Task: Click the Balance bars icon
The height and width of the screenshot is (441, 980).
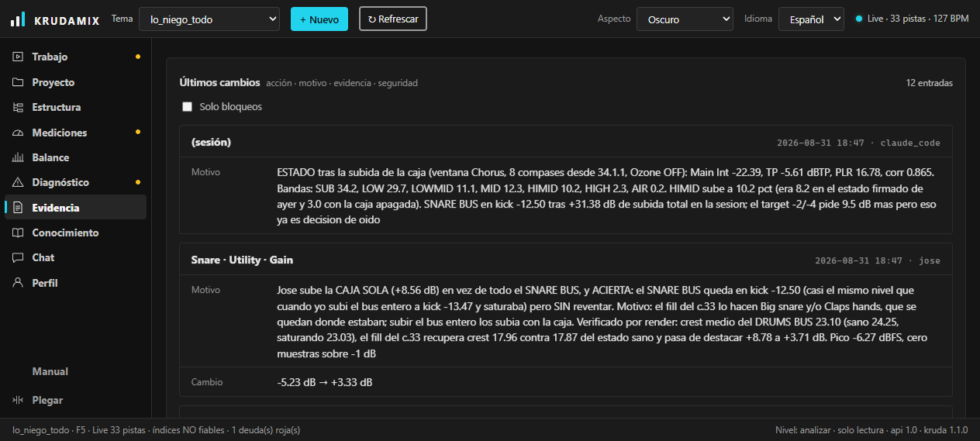Action: [x=18, y=157]
